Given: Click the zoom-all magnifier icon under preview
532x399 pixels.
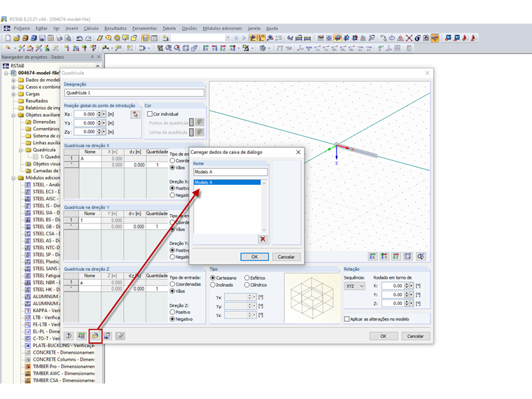Looking at the screenshot, I should pos(421,256).
